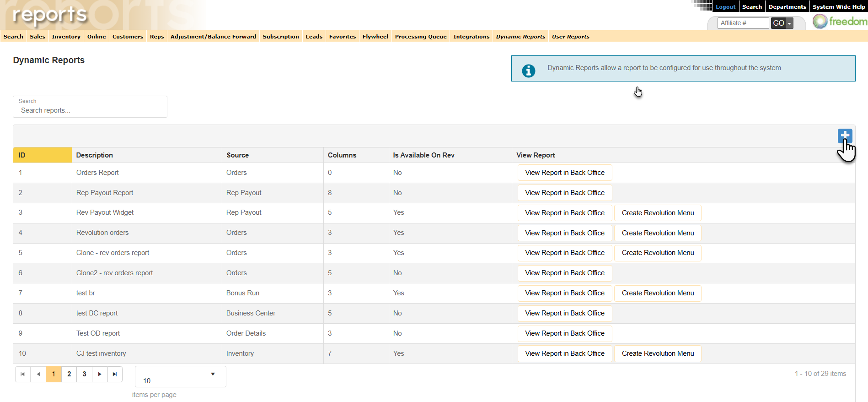
Task: Click the Logout link
Action: (x=725, y=7)
